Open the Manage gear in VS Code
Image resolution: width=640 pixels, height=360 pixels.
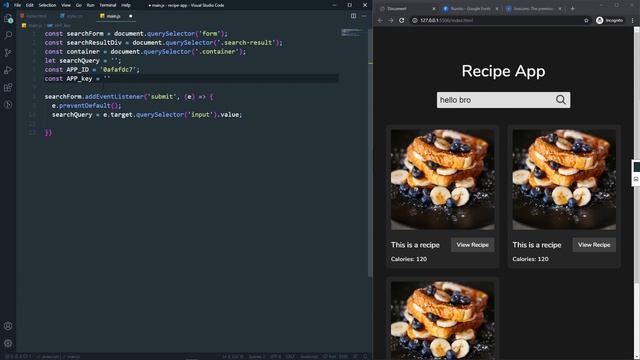pos(8,343)
